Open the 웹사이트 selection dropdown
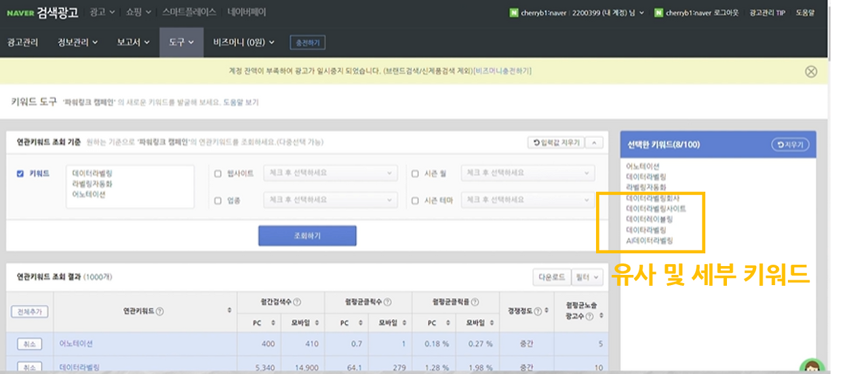This screenshot has width=868, height=374. (330, 173)
